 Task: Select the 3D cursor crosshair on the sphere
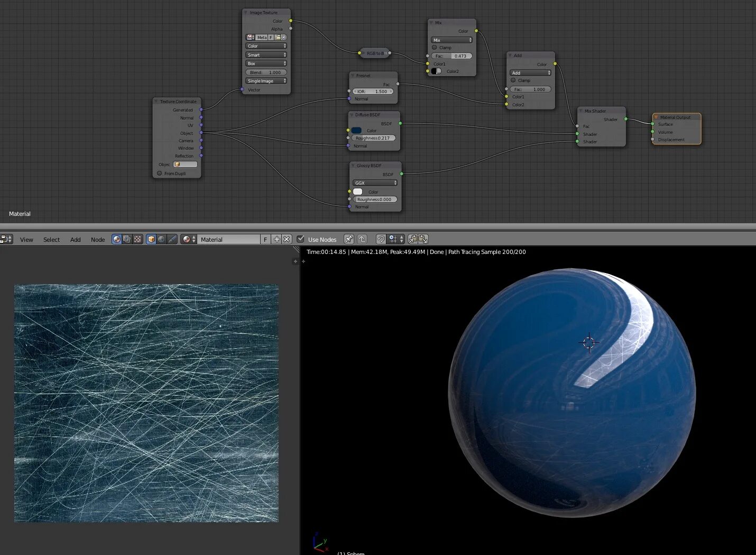coord(589,343)
